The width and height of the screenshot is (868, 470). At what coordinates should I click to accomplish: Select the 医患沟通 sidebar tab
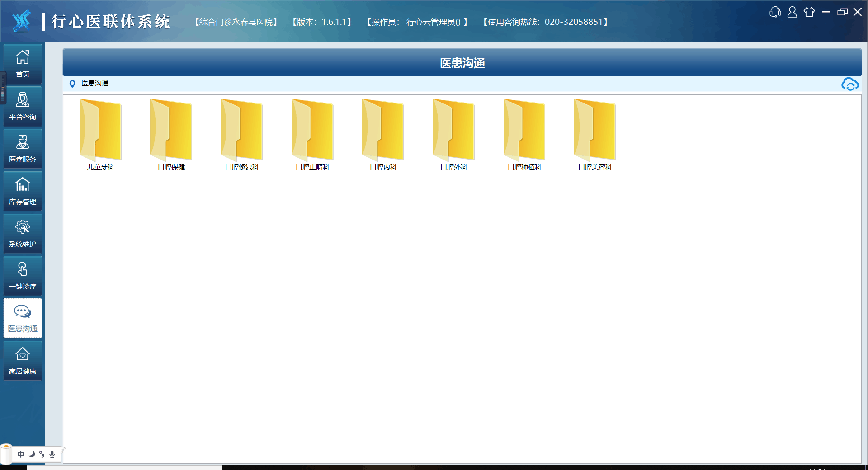[23, 318]
